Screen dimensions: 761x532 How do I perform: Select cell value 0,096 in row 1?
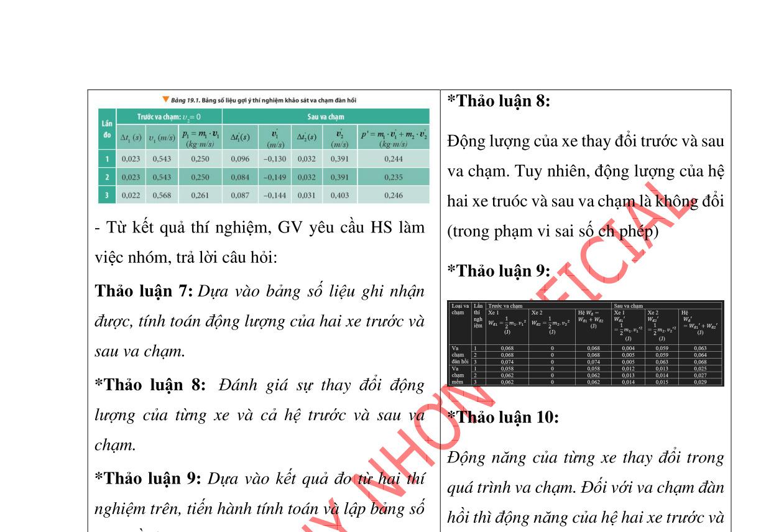[240, 159]
